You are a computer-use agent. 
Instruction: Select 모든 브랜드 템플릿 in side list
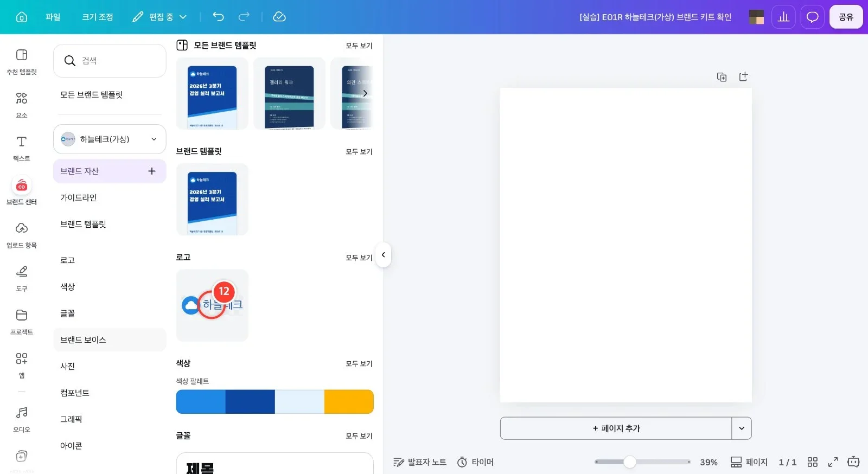point(91,94)
